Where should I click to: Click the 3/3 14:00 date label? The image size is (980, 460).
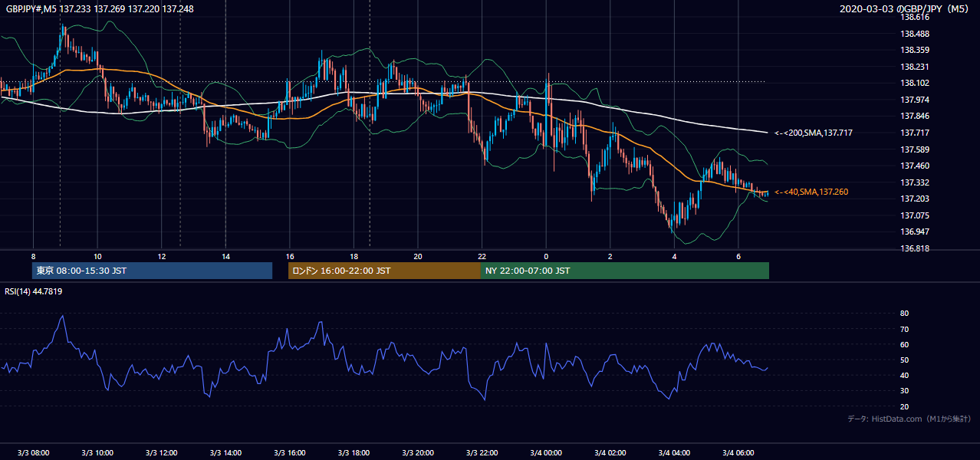click(x=225, y=452)
